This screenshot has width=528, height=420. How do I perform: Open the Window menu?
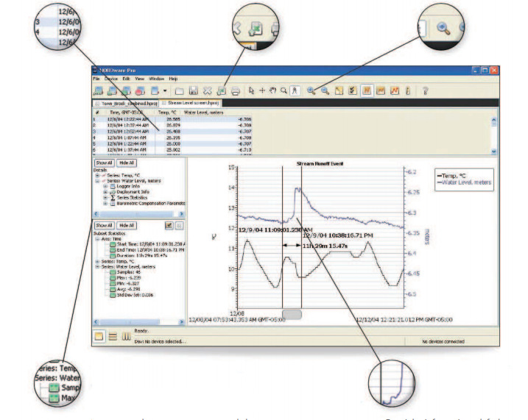tap(155, 78)
